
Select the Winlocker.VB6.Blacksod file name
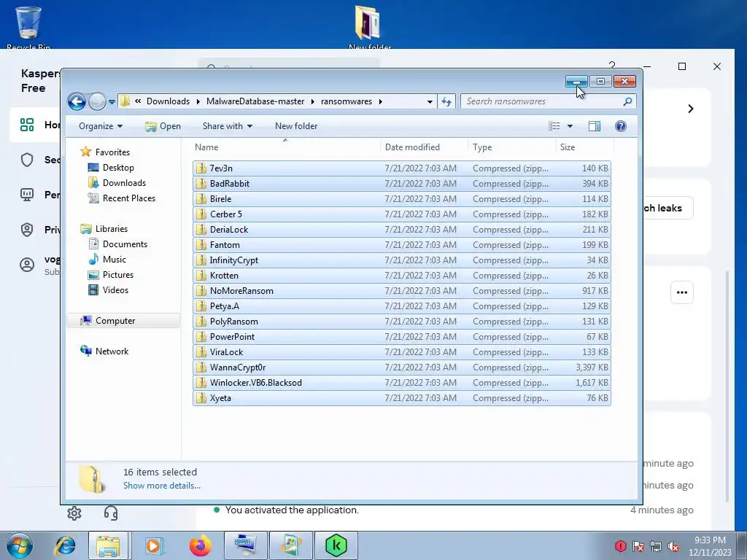256,382
